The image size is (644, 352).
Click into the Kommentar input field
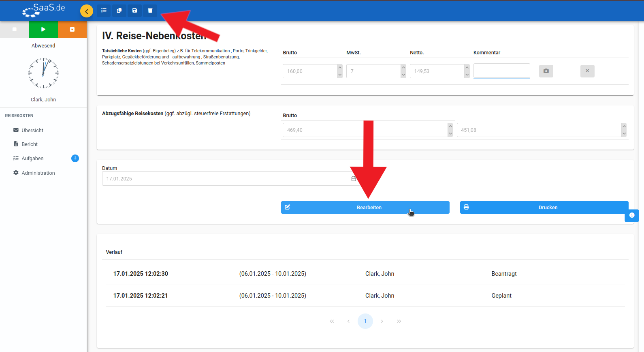[x=502, y=71]
